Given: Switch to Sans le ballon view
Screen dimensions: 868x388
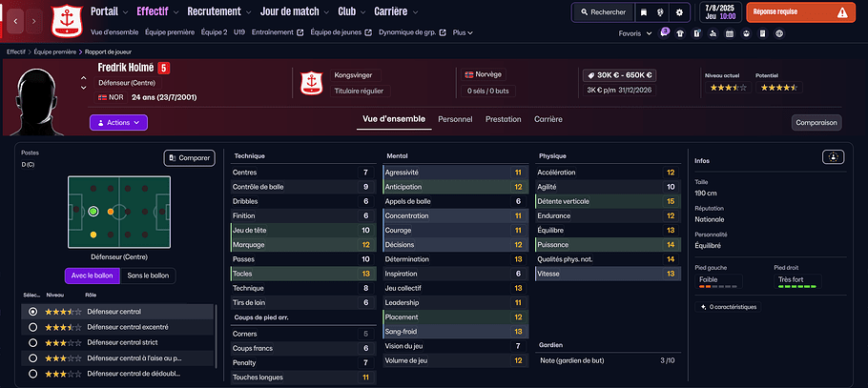Looking at the screenshot, I should coord(150,276).
